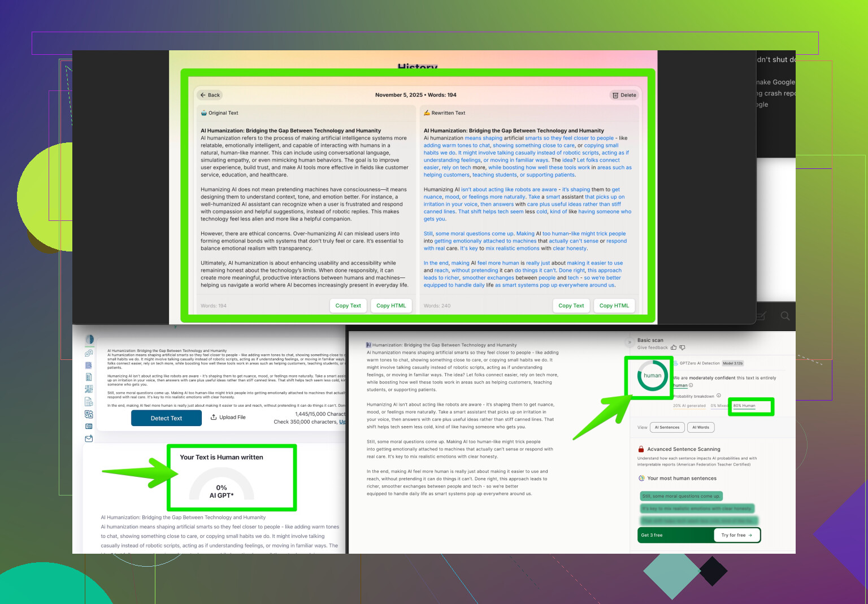The height and width of the screenshot is (604, 868).
Task: Open the envelope email sidebar icon
Action: pos(89,438)
